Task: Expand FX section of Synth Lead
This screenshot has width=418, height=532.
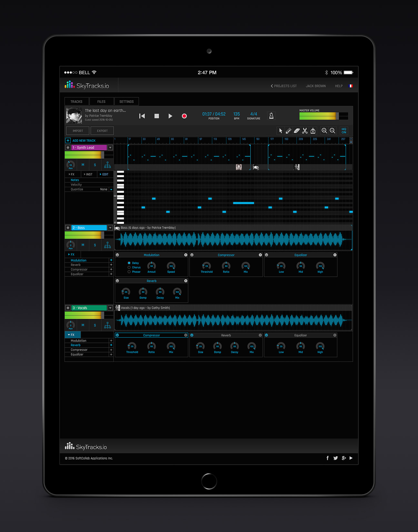Action: 72,174
